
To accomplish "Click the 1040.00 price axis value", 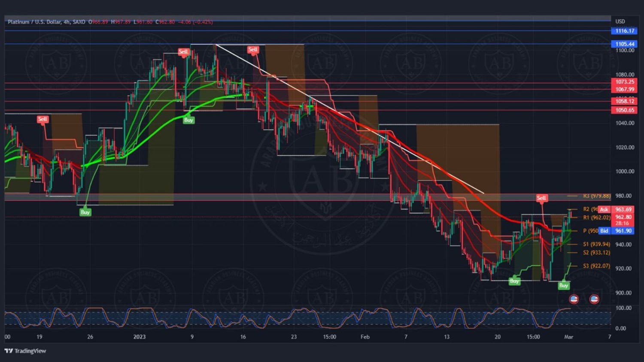I will click(x=625, y=123).
